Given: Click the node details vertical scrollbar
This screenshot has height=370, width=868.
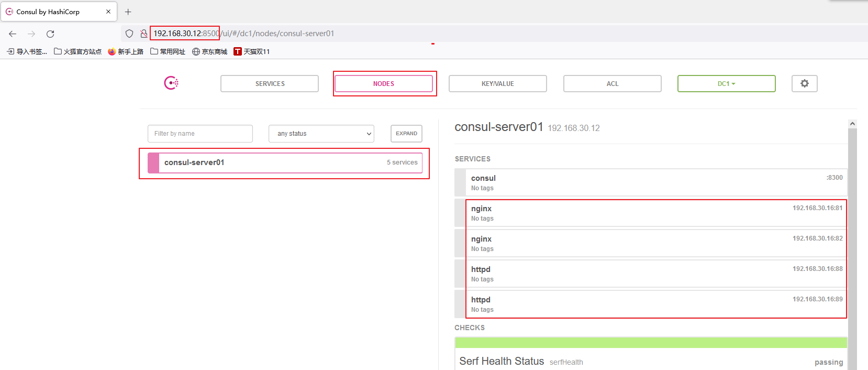Looking at the screenshot, I should 852,249.
